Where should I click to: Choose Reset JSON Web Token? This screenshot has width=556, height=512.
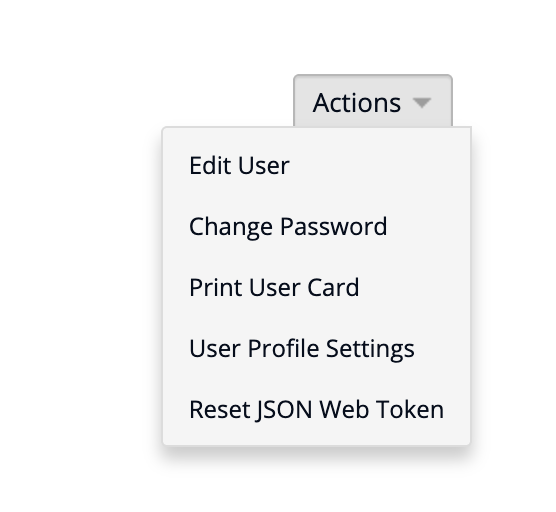[x=317, y=410]
